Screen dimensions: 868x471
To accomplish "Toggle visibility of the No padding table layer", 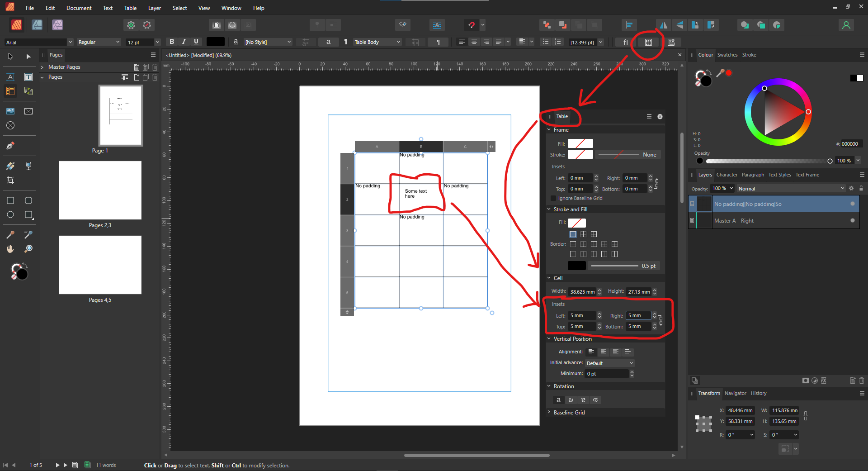I will (852, 204).
